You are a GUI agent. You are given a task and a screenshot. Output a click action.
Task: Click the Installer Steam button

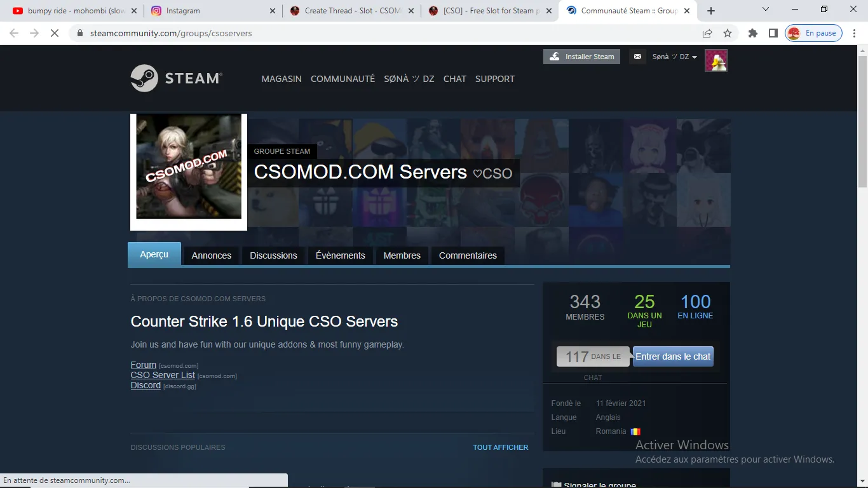coord(581,57)
